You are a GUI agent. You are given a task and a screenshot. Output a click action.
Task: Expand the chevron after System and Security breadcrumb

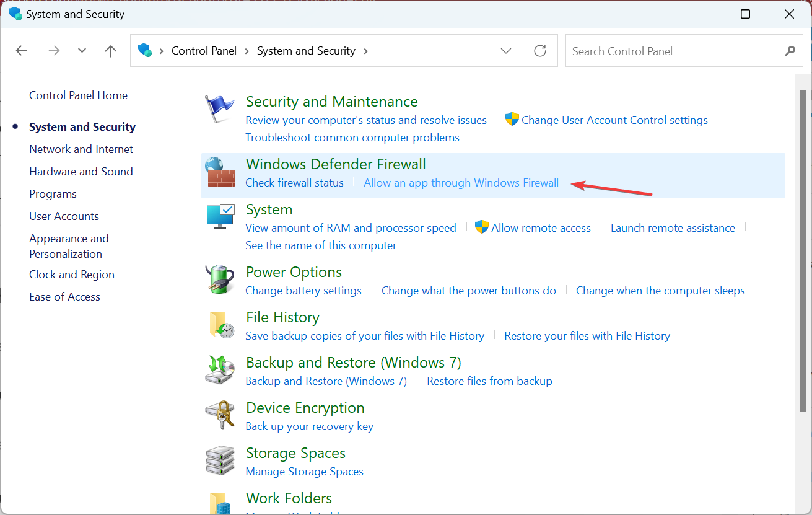[x=365, y=51]
